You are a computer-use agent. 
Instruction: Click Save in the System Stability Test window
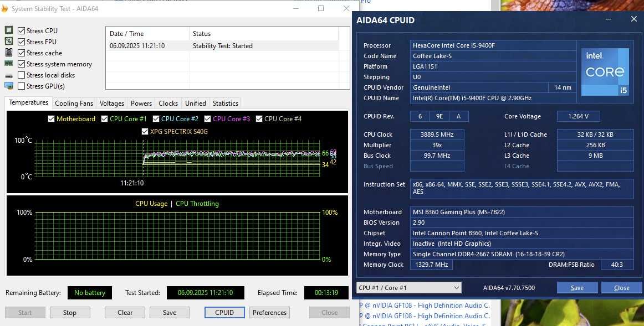click(170, 313)
